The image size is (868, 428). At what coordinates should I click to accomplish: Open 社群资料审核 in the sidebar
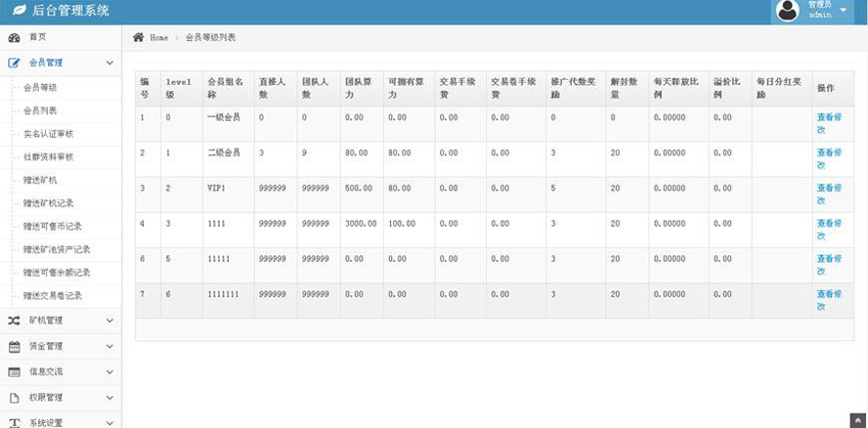click(49, 157)
